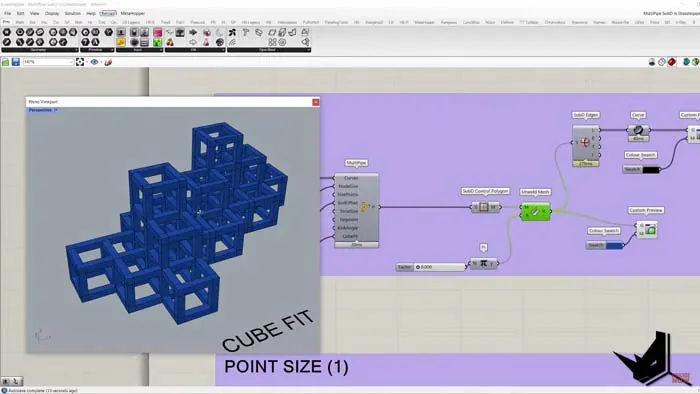The width and height of the screenshot is (700, 394).
Task: Expand the Input panel group
Action: coord(139,50)
